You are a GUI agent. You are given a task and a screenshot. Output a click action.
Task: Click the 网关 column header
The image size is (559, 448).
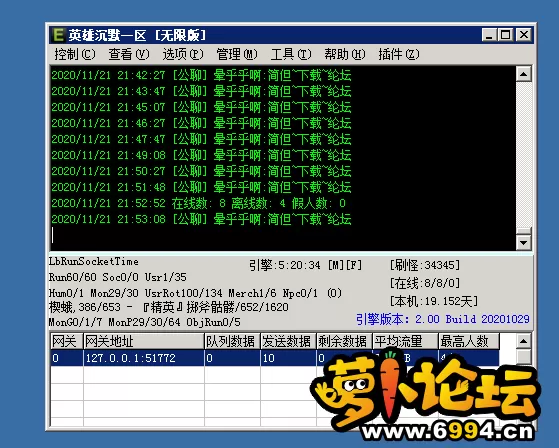point(66,341)
